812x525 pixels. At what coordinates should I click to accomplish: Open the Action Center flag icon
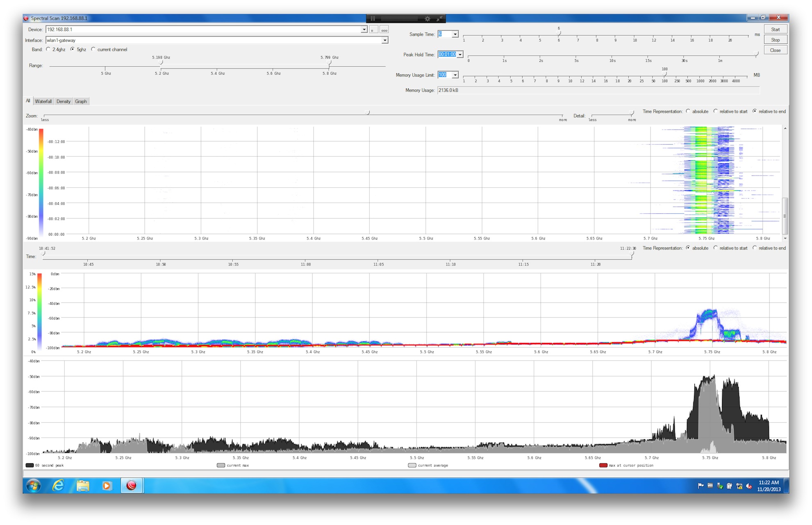pyautogui.click(x=701, y=486)
